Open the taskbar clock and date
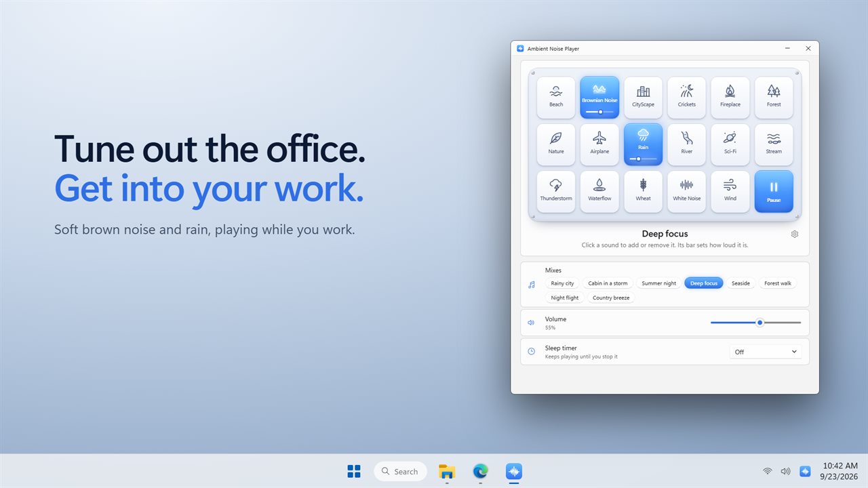 (839, 471)
